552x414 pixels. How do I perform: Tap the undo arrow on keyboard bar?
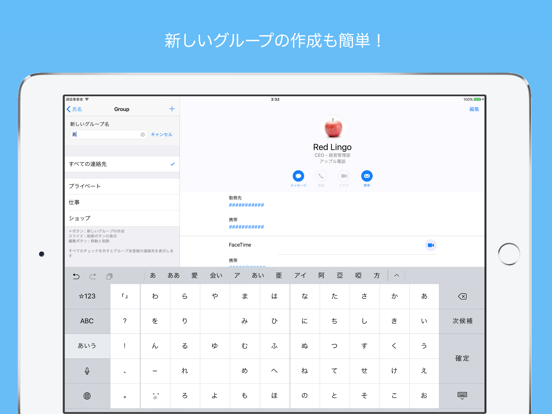coord(76,276)
